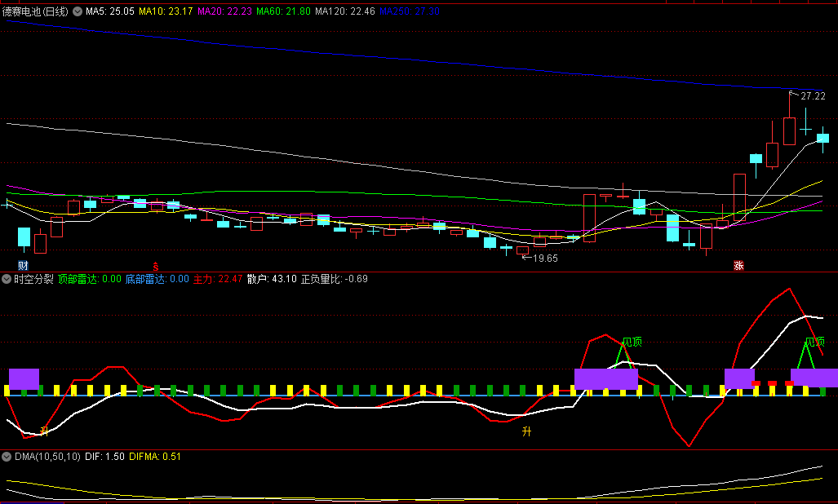Click the last cyan candlestick on the right
The width and height of the screenshot is (838, 504).
point(823,139)
